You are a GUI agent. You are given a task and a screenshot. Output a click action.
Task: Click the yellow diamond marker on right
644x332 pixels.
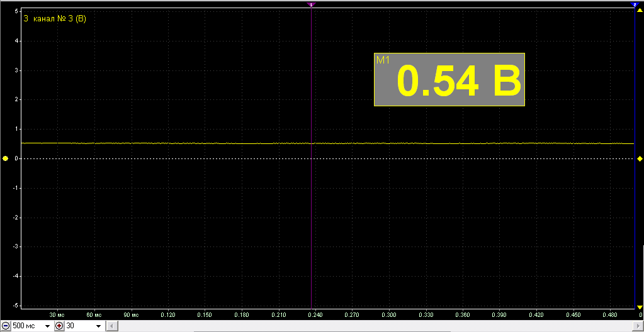point(640,159)
